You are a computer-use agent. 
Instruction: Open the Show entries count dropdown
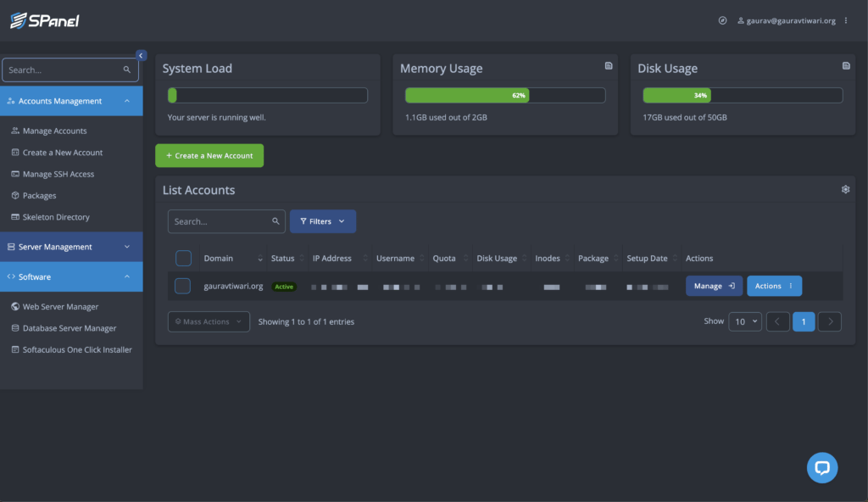(x=745, y=322)
